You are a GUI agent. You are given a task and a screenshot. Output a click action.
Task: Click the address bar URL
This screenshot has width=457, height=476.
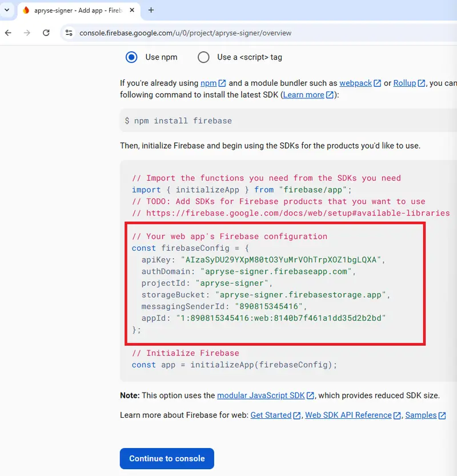[x=186, y=33]
